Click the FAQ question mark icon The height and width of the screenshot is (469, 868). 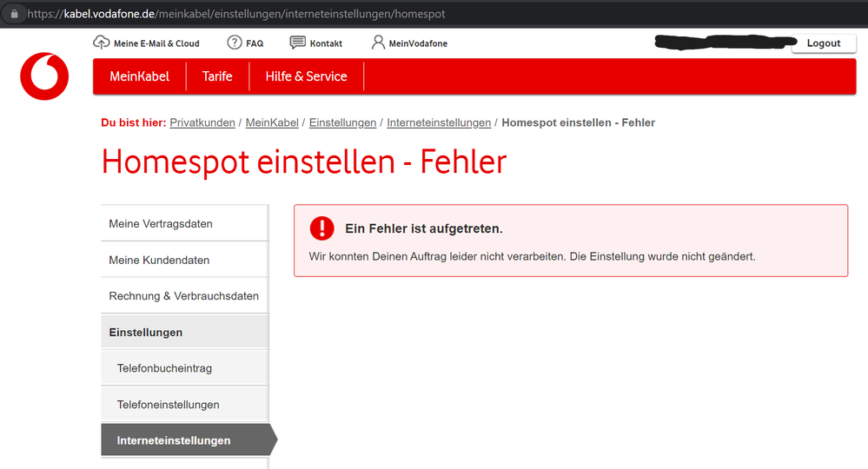(235, 43)
